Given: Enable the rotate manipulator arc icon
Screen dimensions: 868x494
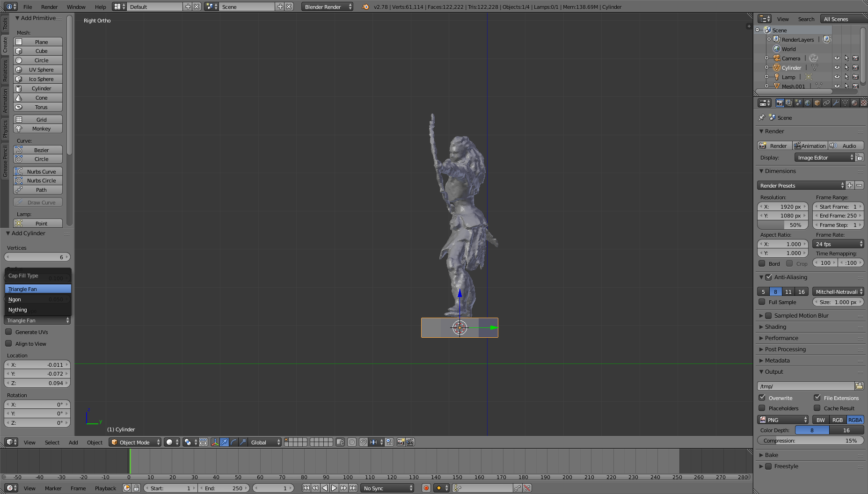Looking at the screenshot, I should [x=233, y=442].
